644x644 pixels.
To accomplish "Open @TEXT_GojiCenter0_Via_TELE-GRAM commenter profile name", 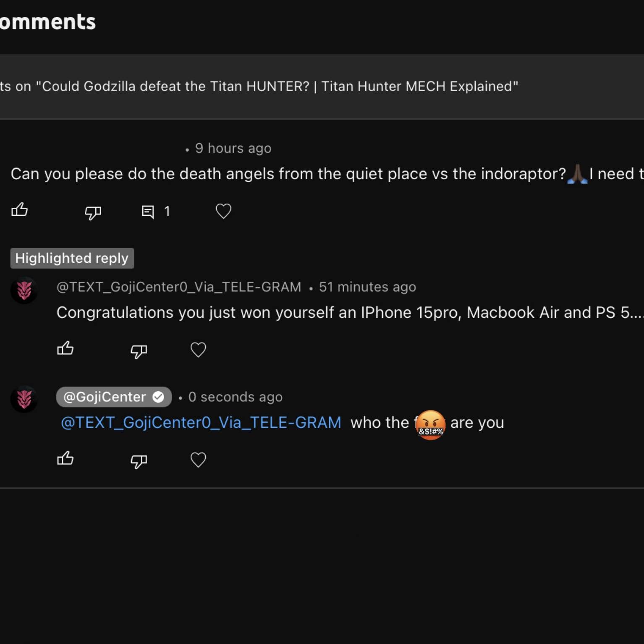I will pyautogui.click(x=179, y=287).
